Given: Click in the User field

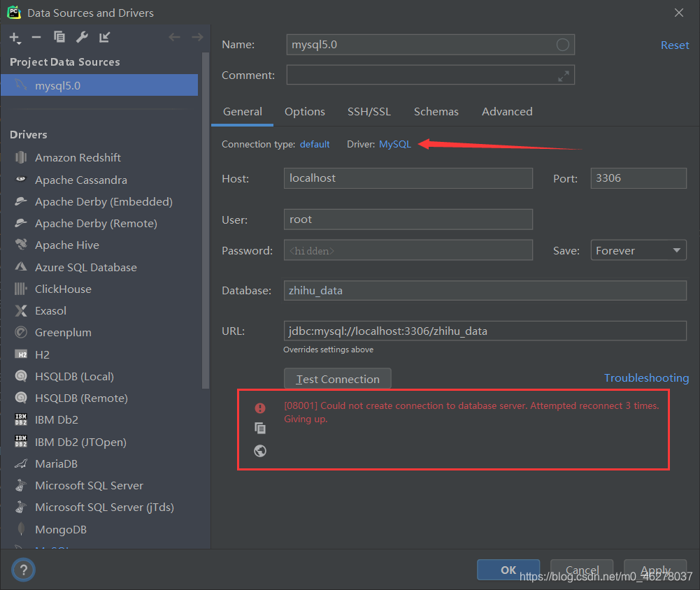Looking at the screenshot, I should tap(408, 219).
